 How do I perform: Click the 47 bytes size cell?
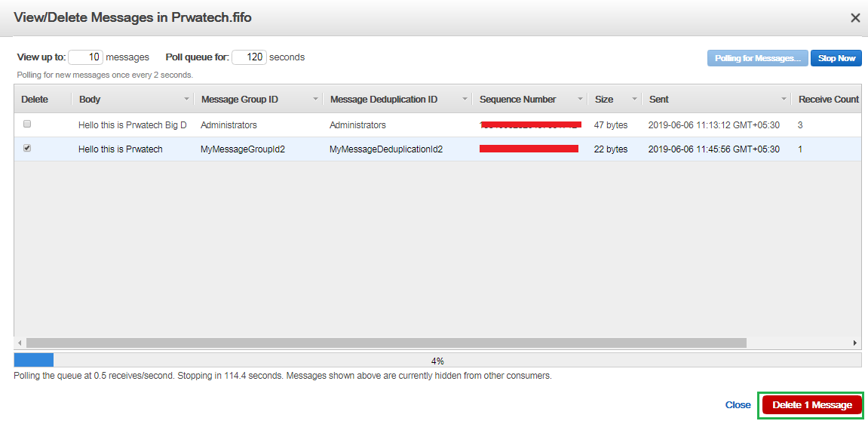611,125
